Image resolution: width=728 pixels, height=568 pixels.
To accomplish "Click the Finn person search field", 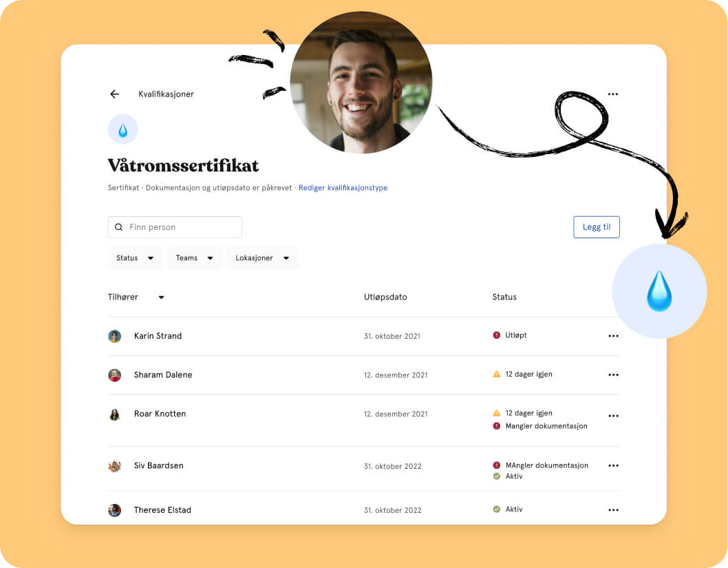I will 175,227.
